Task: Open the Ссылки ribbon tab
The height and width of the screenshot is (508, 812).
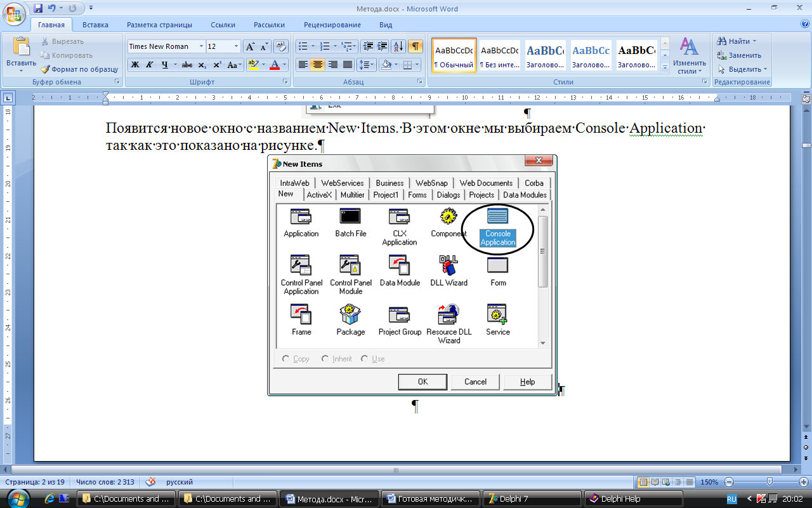Action: (x=223, y=25)
